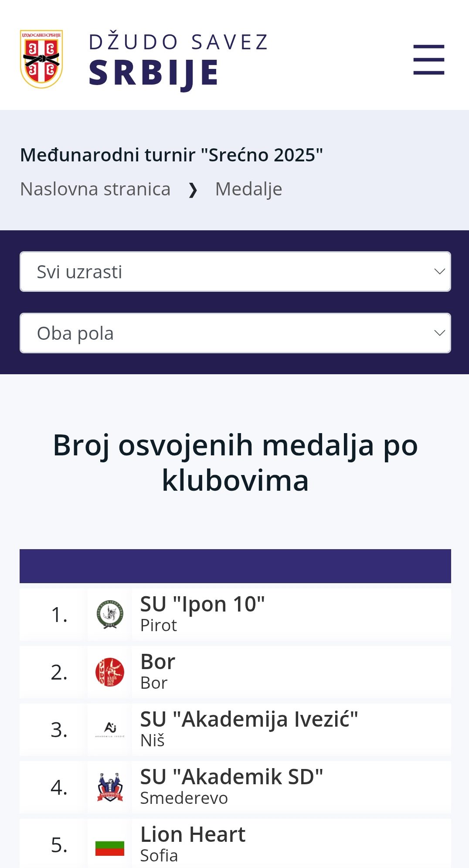This screenshot has width=469, height=868.
Task: Click the Džudo Savez Srbije crest logo
Action: [41, 59]
